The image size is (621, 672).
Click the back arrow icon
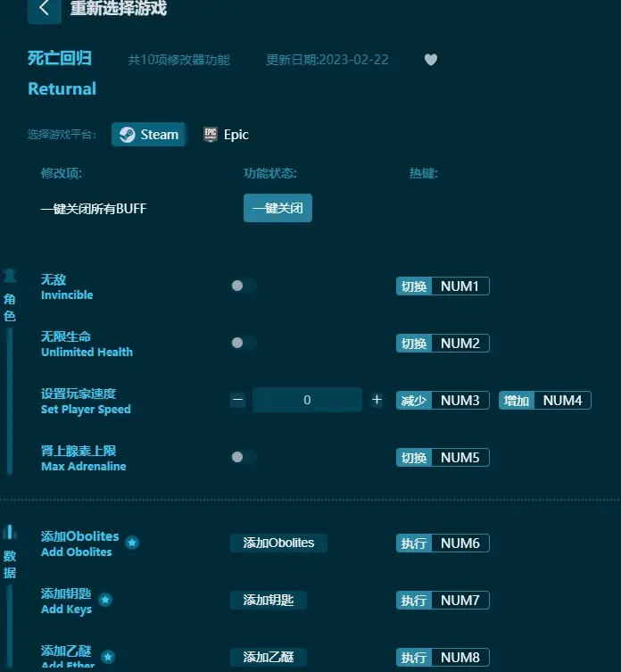tap(44, 9)
